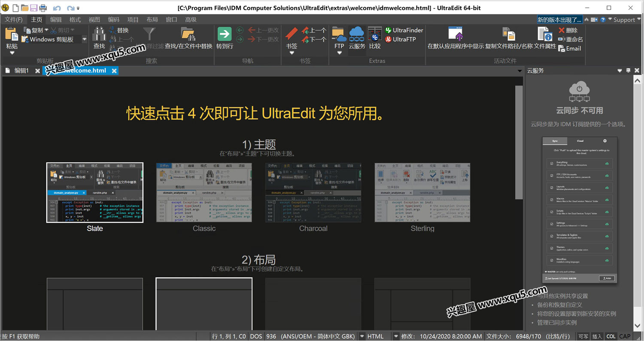Click 行 1, 列 1, C0 in status bar
Viewport: 644px width, 341px height.
(229, 336)
